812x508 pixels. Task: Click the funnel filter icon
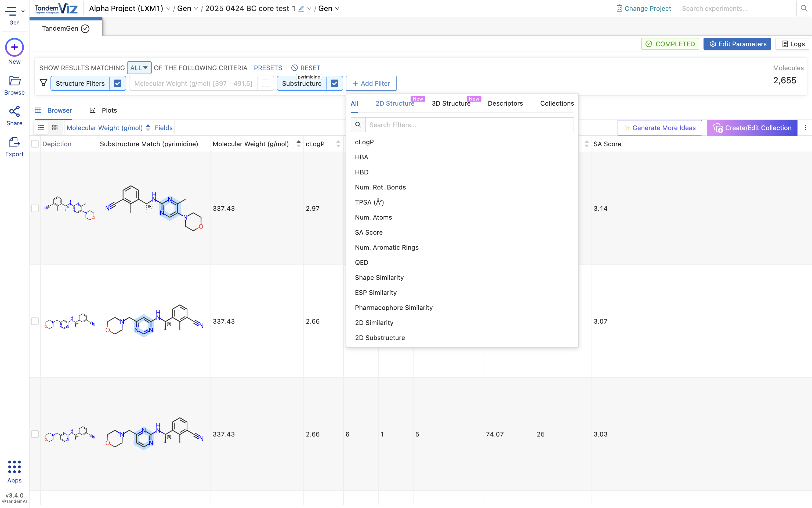43,83
